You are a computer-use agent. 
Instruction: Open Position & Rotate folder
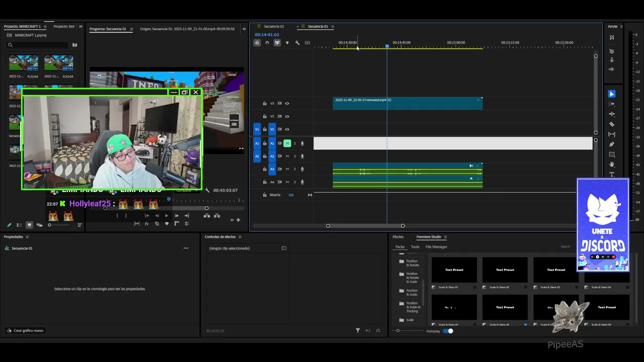[x=409, y=263]
